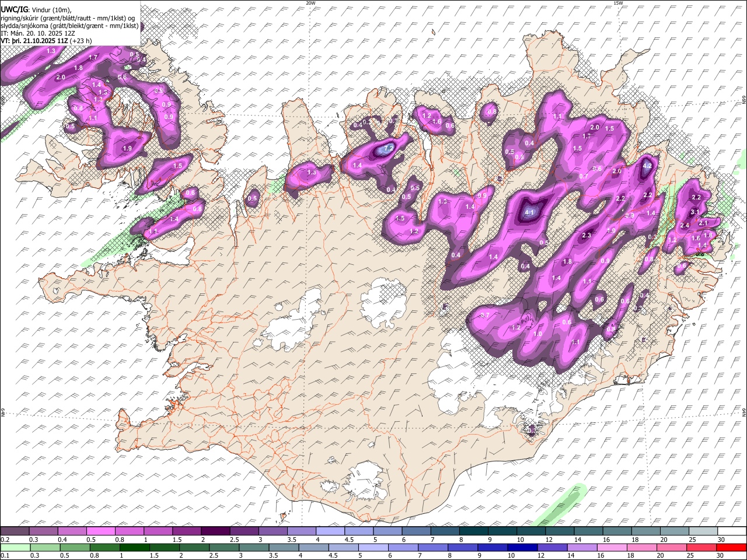
Task: Click the 20W longitude label at top
Action: (310, 3)
